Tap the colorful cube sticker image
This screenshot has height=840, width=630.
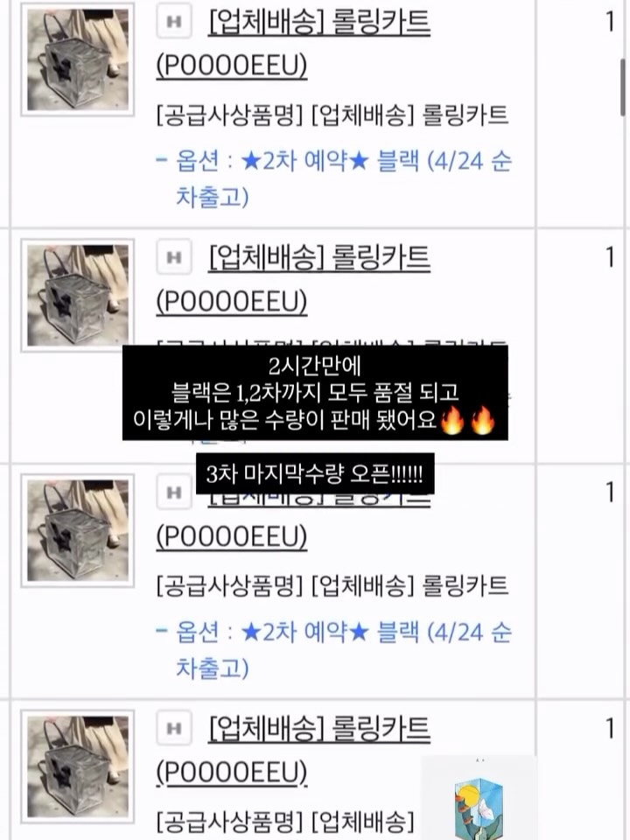[x=479, y=798]
